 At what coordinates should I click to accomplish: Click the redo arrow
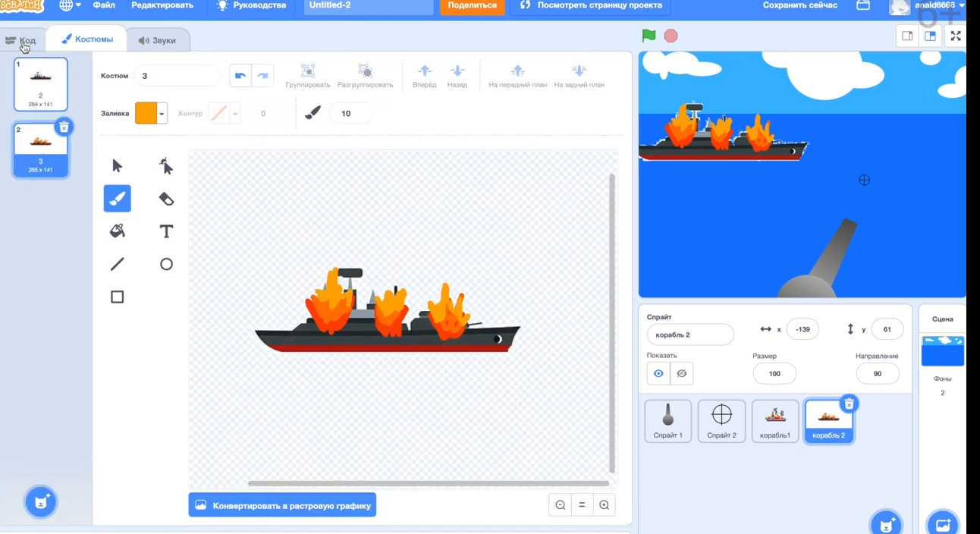(x=263, y=76)
